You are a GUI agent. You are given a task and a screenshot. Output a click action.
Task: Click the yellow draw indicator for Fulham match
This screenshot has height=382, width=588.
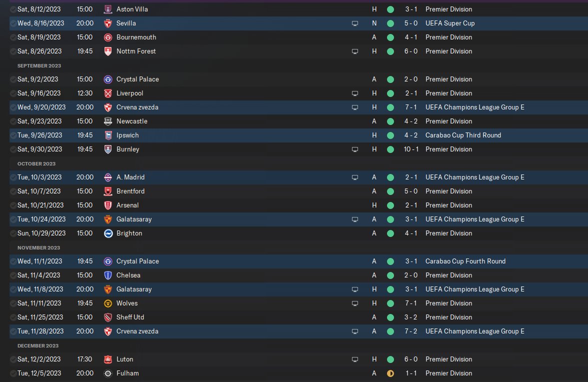point(390,373)
